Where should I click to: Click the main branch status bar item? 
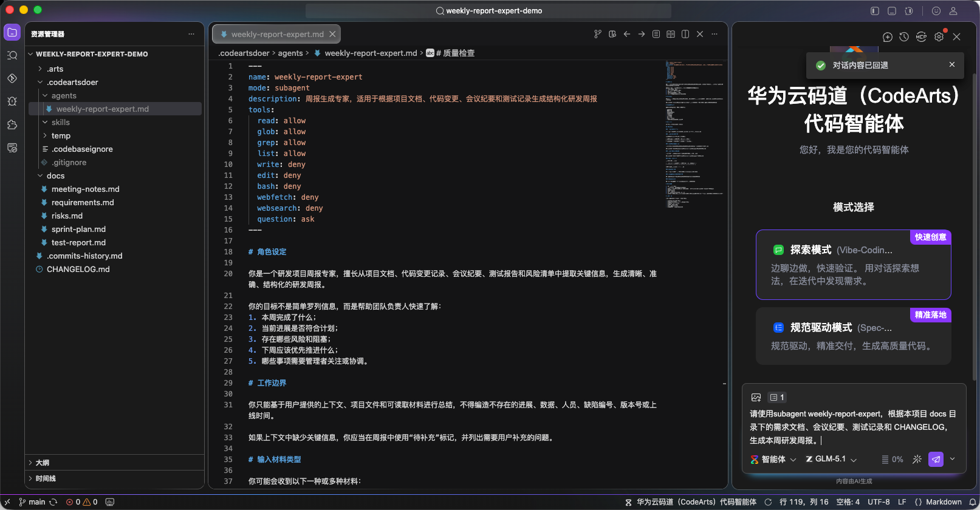[x=32, y=502]
